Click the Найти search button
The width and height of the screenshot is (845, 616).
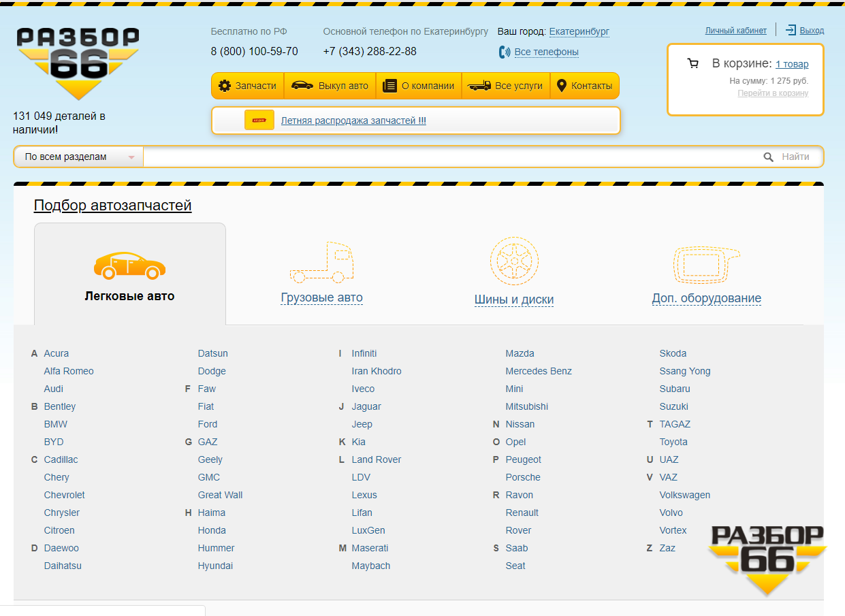pos(795,157)
